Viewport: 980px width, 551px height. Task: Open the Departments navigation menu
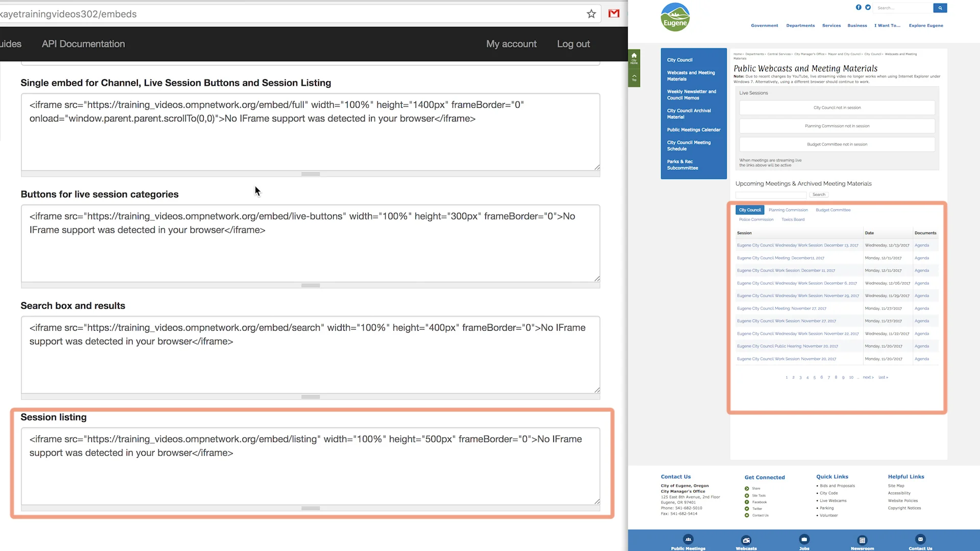pyautogui.click(x=800, y=26)
